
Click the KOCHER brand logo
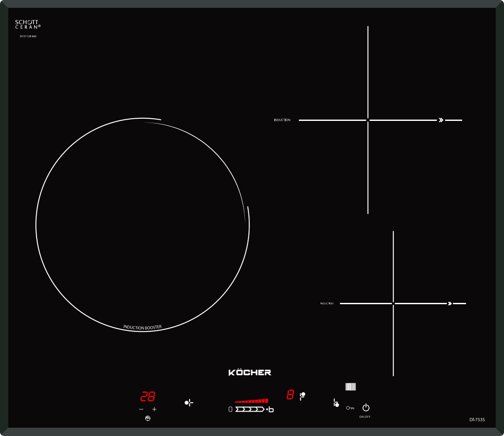point(250,372)
